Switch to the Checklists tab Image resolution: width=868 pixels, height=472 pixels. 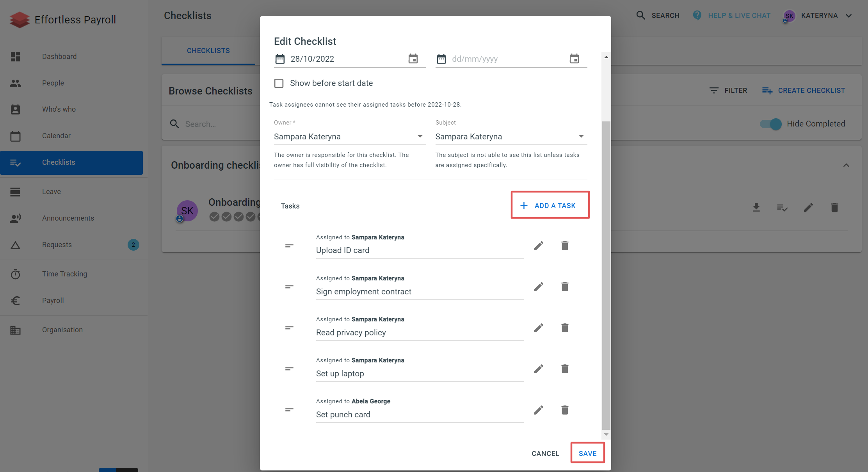point(208,51)
